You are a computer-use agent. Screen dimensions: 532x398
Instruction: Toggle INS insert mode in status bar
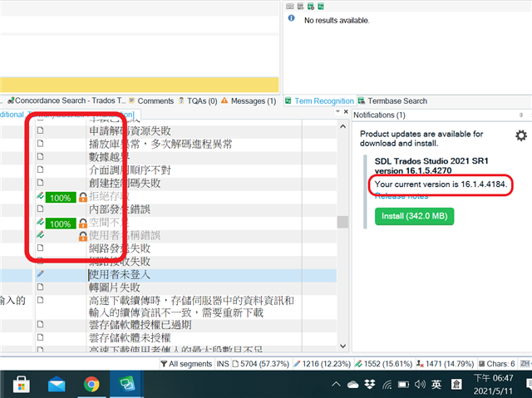(x=223, y=364)
